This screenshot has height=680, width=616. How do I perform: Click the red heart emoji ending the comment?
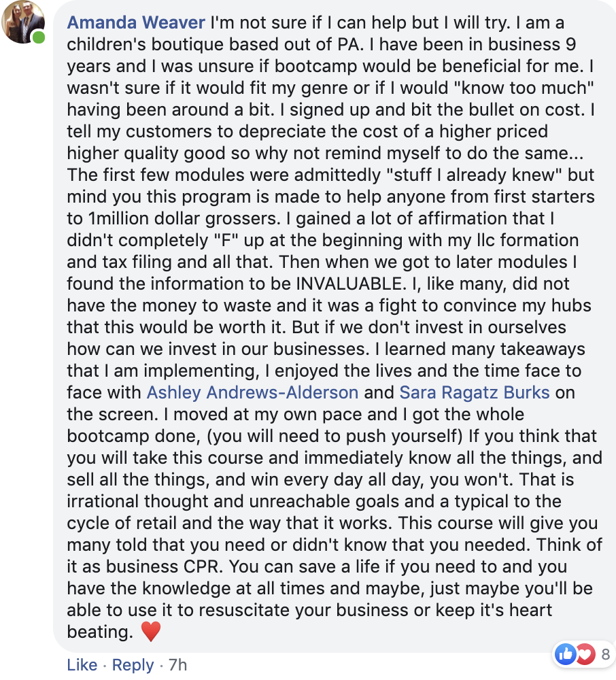pos(150,632)
